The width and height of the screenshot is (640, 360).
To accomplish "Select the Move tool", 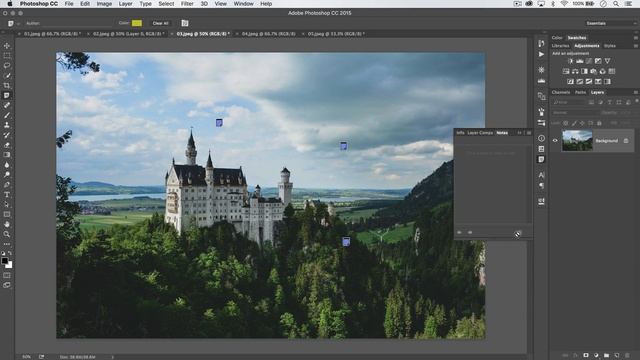I will click(7, 46).
